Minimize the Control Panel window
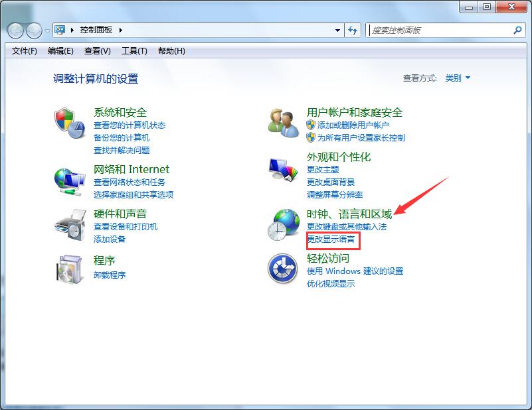Screen dimensions: 532x410 tap(469, 7)
